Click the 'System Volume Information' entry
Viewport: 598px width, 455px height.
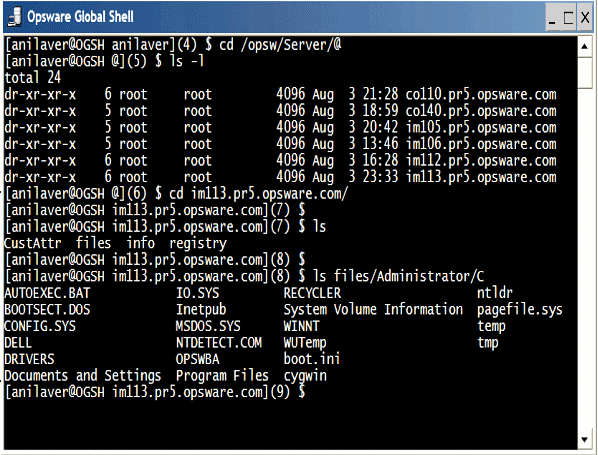pos(373,309)
